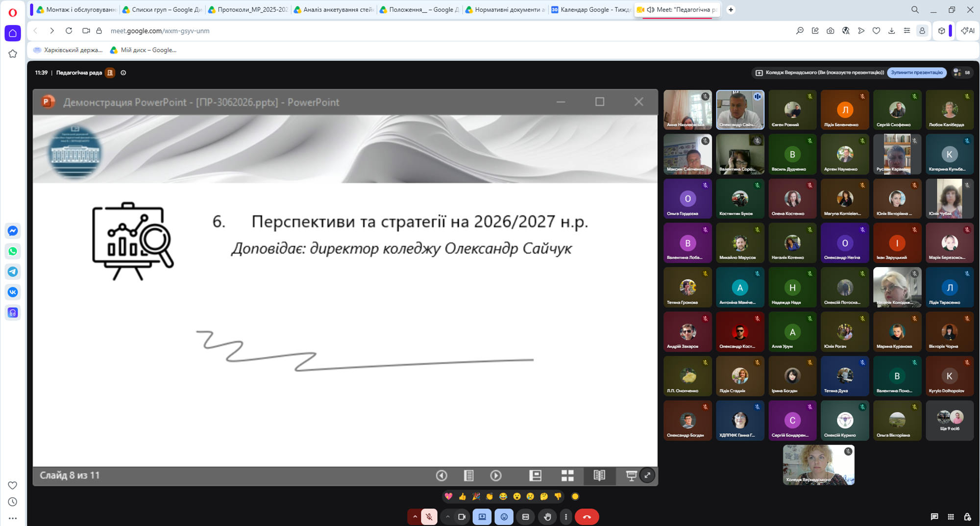Switch to Календар Google tab

591,9
